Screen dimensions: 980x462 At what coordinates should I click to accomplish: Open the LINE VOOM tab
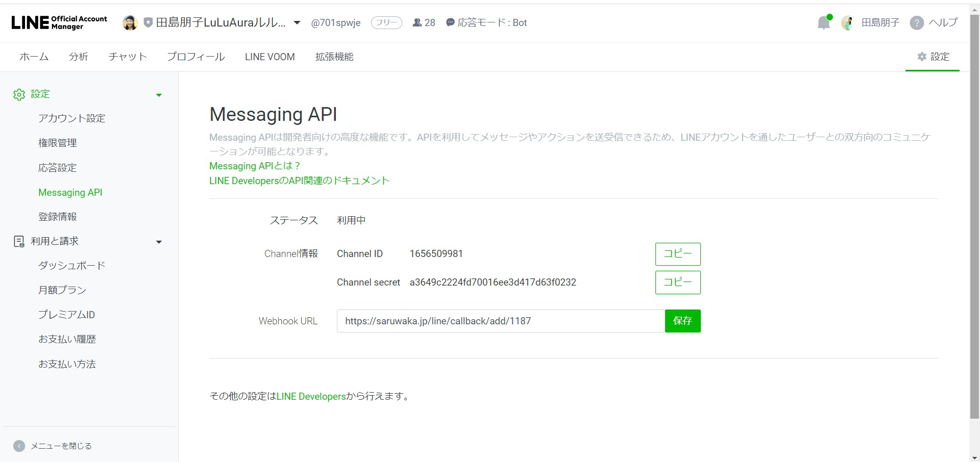coord(270,57)
